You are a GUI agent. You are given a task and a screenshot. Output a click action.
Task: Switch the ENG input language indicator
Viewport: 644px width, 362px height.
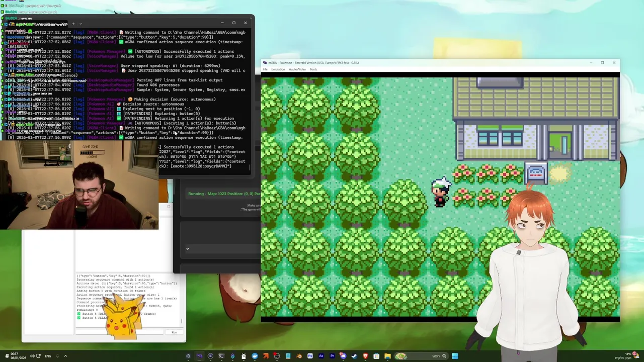[x=48, y=356]
